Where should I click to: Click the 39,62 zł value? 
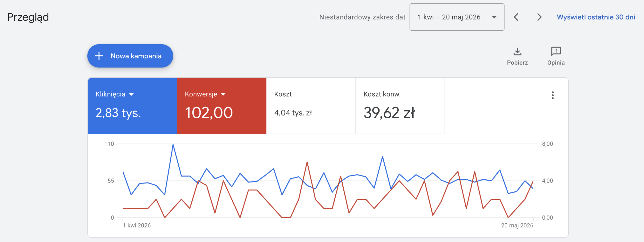click(x=389, y=113)
